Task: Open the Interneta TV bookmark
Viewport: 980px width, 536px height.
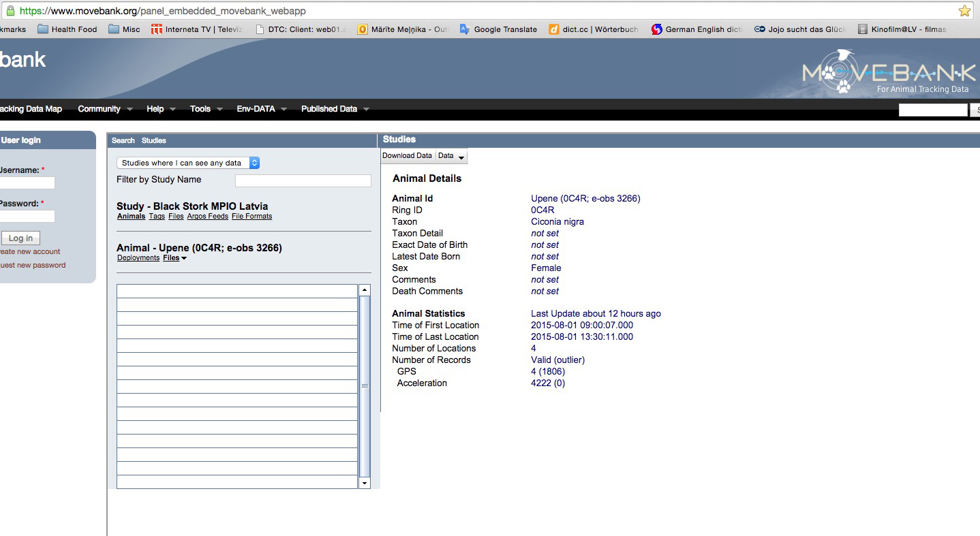Action: tap(196, 29)
